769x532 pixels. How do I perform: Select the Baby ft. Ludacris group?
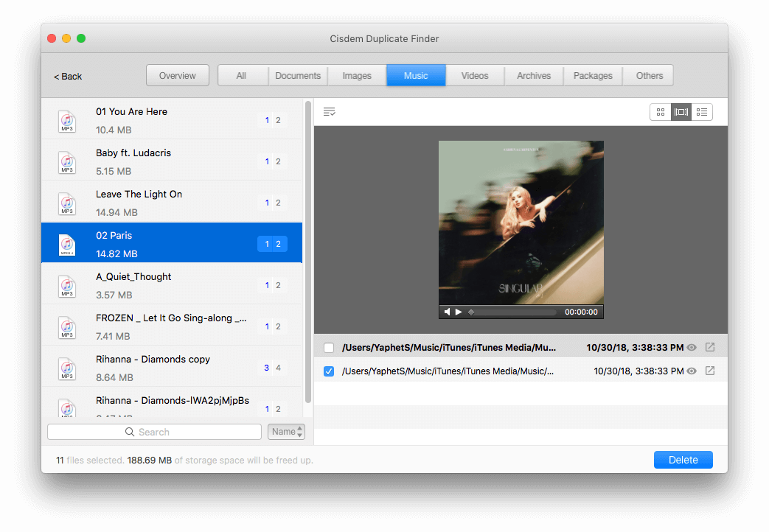(x=172, y=161)
